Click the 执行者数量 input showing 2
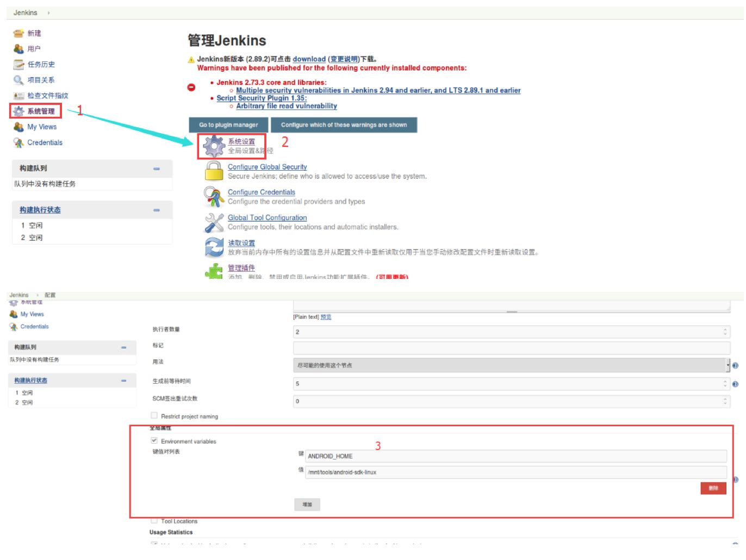746x560 pixels. (511, 332)
